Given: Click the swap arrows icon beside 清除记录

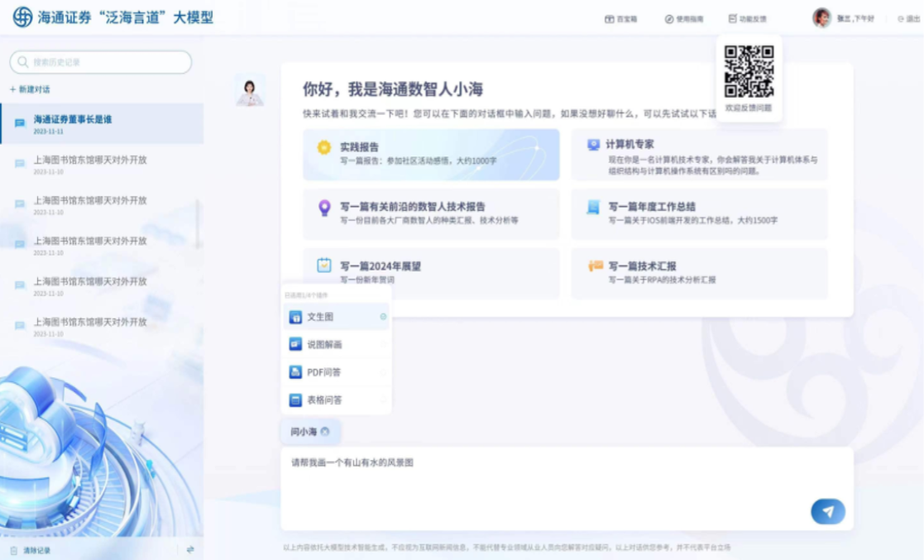Looking at the screenshot, I should (190, 549).
